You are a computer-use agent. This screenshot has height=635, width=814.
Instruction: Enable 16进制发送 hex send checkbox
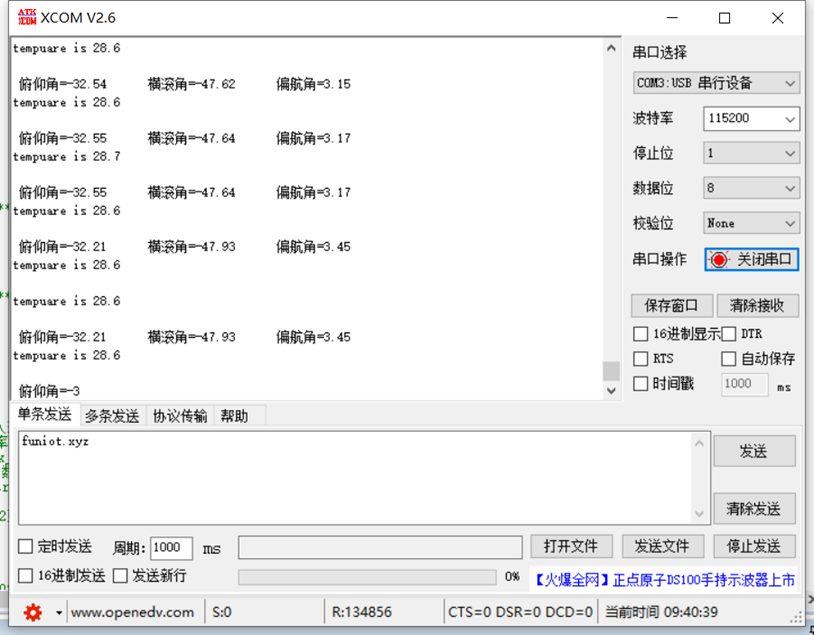tap(25, 575)
